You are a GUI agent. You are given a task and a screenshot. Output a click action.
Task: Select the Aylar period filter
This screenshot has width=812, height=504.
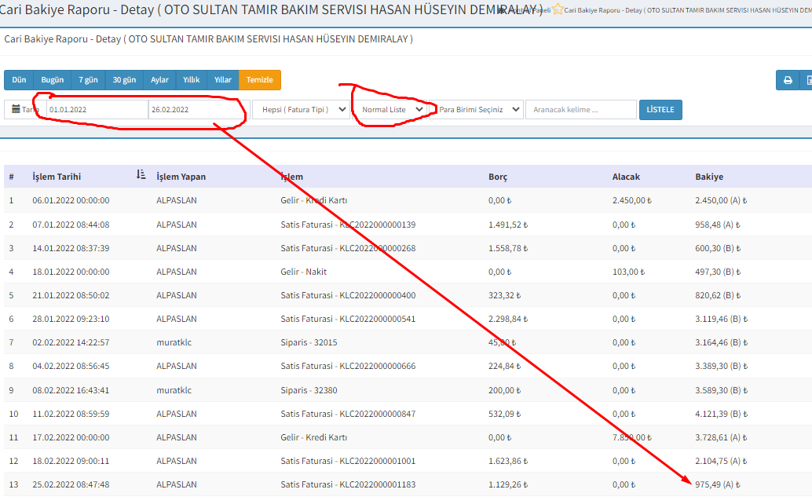tap(159, 80)
